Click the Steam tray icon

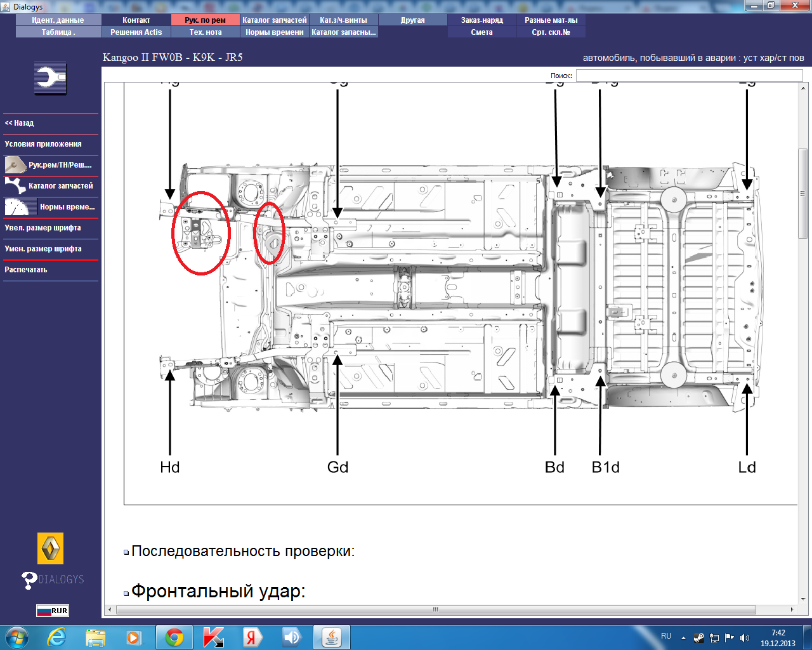click(699, 638)
